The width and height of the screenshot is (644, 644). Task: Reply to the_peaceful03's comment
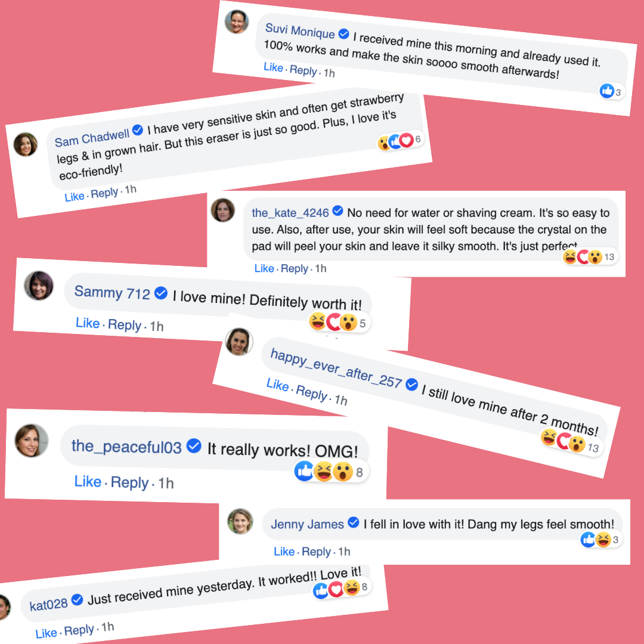[x=129, y=482]
